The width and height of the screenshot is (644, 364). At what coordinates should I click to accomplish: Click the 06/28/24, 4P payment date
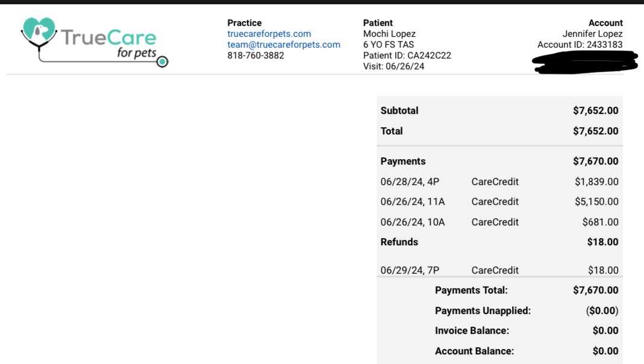pos(410,181)
